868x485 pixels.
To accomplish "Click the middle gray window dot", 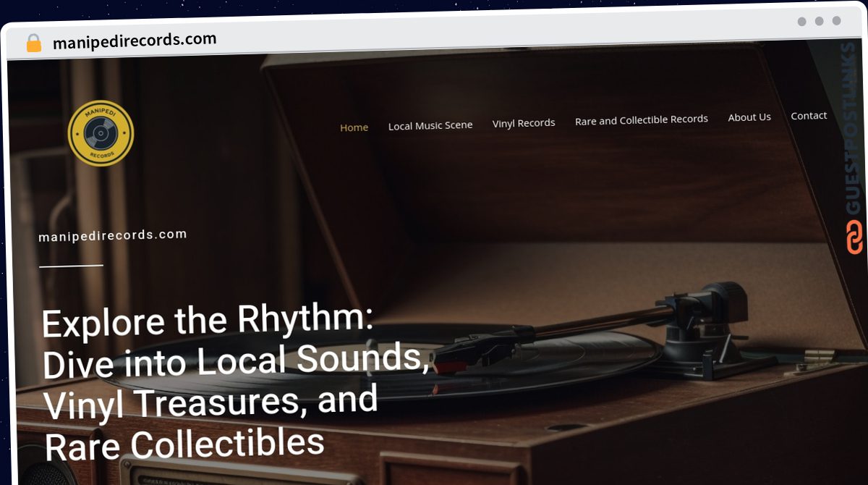I will [x=819, y=21].
